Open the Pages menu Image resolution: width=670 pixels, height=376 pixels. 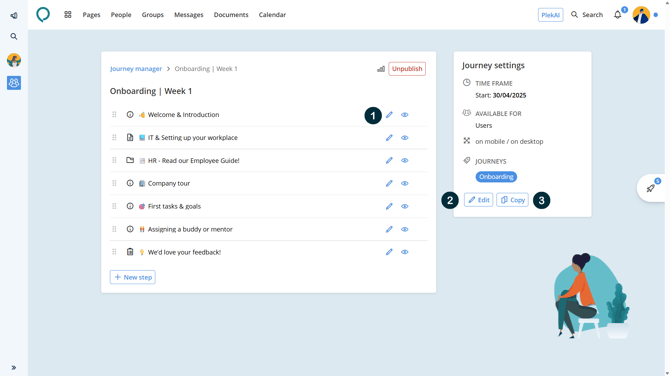click(91, 15)
